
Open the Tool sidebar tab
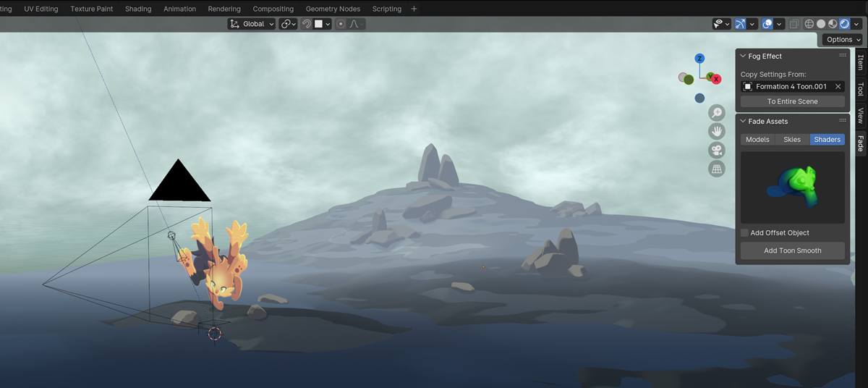pos(860,89)
